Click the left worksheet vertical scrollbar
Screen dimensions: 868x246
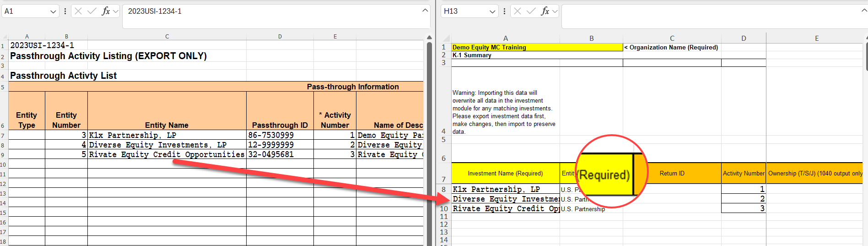tap(429, 137)
